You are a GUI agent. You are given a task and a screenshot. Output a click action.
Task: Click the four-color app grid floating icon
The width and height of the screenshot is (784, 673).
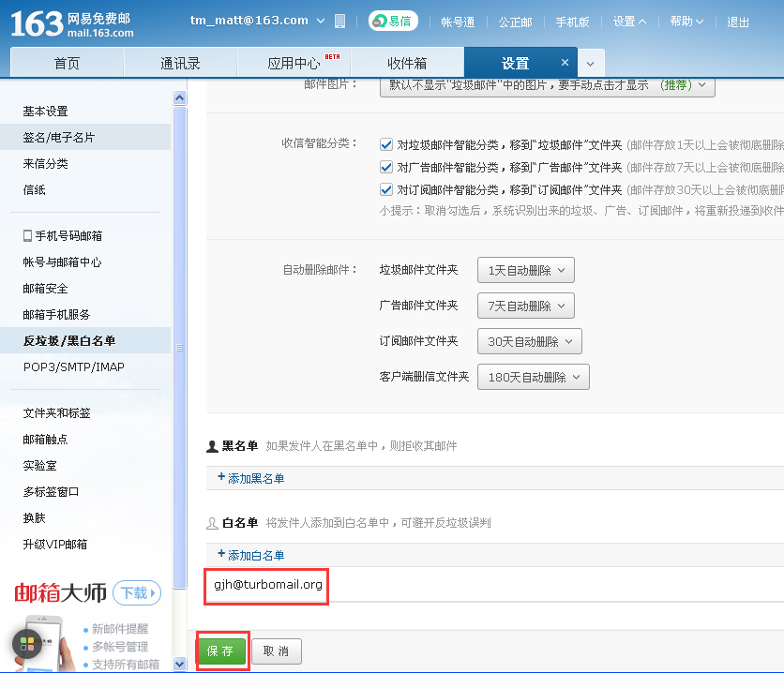pyautogui.click(x=26, y=644)
